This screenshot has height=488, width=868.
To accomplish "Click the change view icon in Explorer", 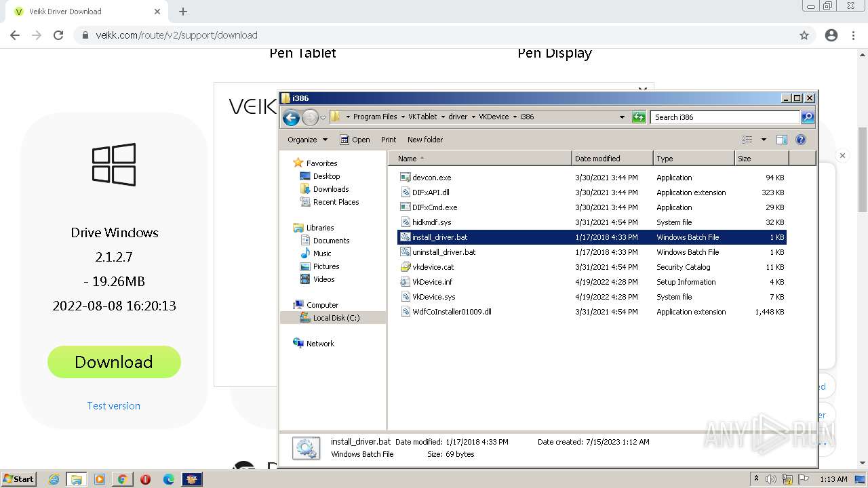I will coord(747,140).
